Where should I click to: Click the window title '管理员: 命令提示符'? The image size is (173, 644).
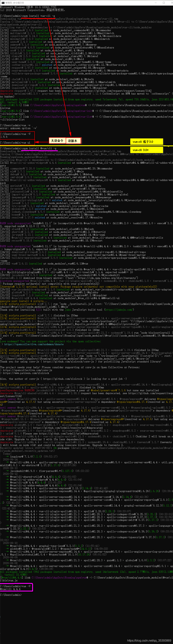tap(15, 3)
